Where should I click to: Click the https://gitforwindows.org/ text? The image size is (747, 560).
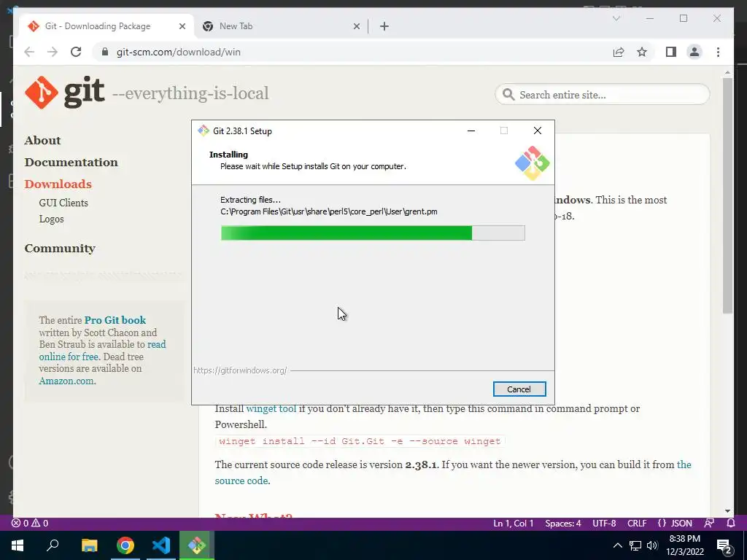click(x=240, y=370)
